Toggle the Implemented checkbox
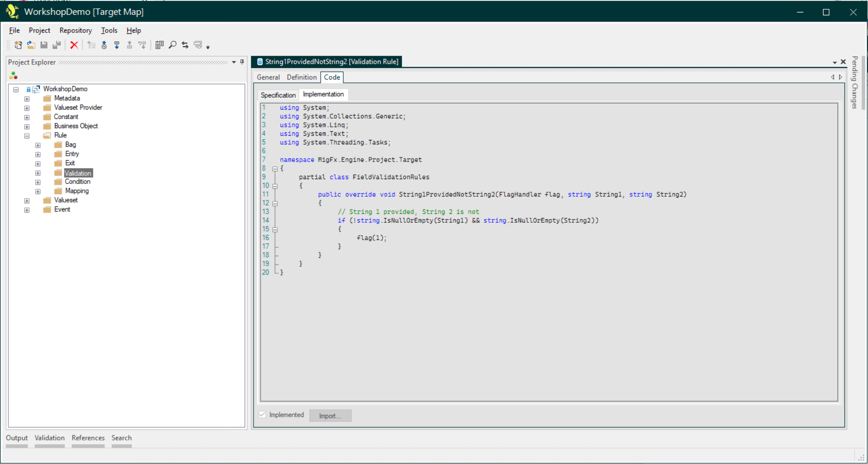 [262, 414]
